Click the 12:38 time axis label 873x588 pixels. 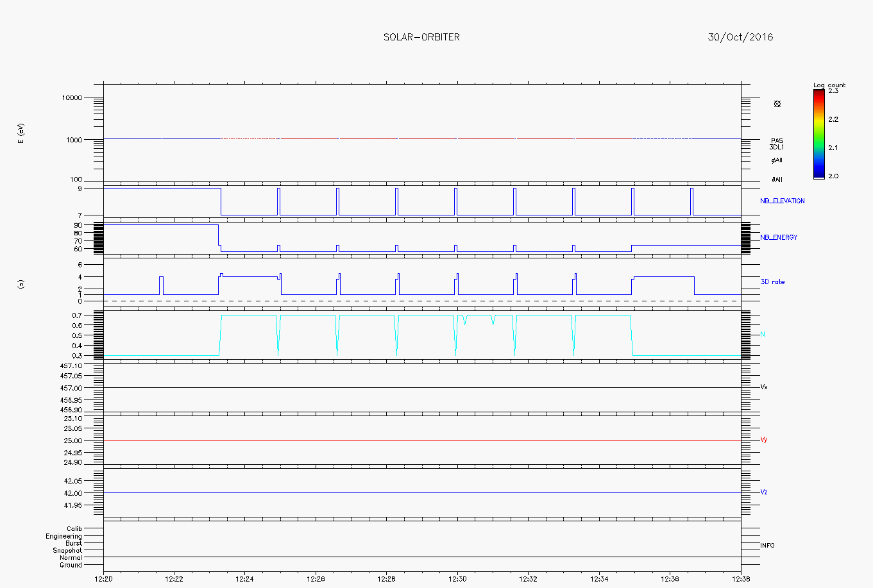[741, 579]
